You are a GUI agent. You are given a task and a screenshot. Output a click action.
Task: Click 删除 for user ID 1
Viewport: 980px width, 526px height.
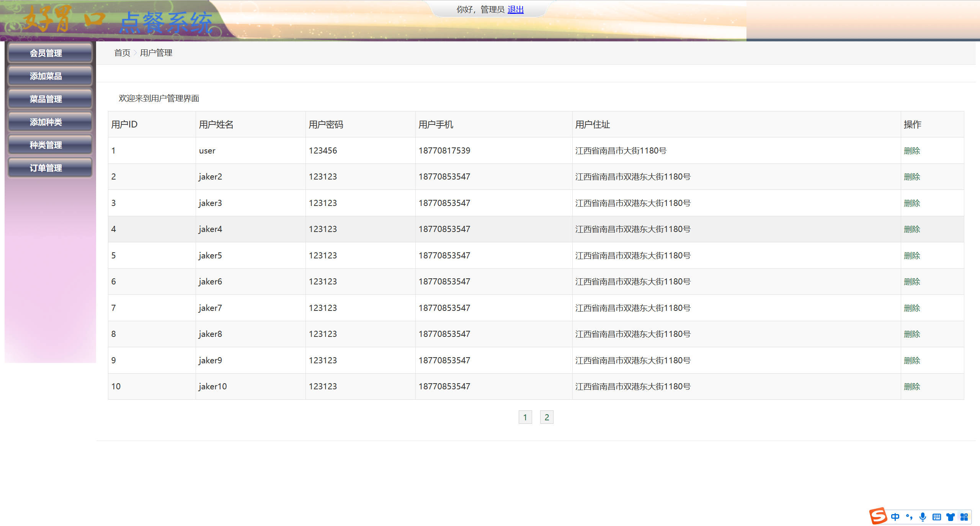coord(912,150)
